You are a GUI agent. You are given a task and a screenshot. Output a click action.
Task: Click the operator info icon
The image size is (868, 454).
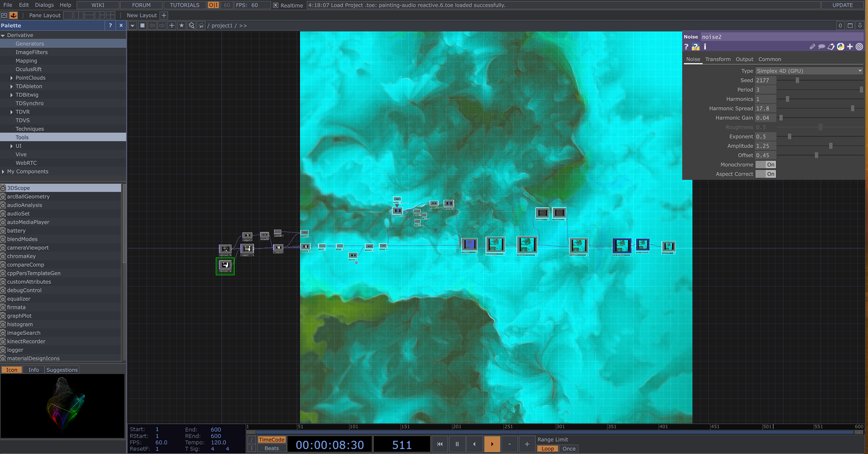(705, 47)
